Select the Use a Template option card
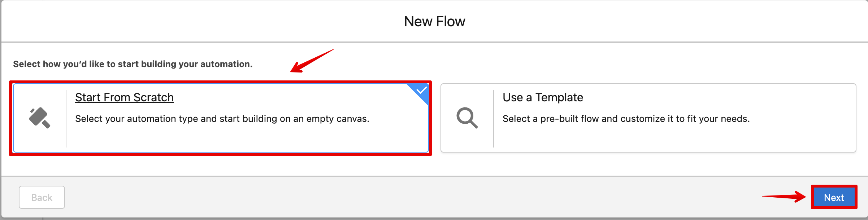The height and width of the screenshot is (220, 868). point(648,118)
